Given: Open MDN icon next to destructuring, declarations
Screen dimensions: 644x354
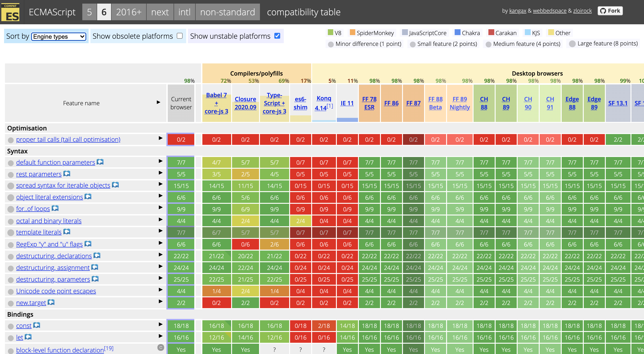Looking at the screenshot, I should (x=97, y=255).
